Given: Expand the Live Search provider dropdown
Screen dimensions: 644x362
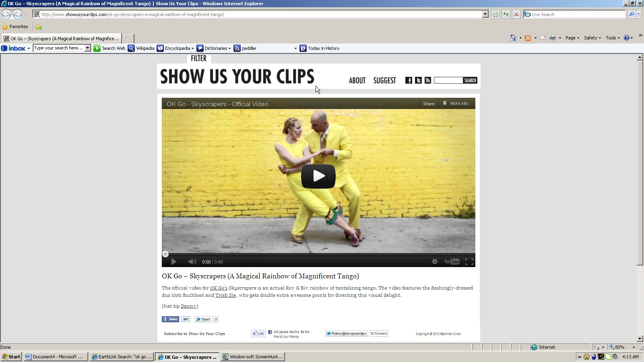Looking at the screenshot, I should 639,14.
